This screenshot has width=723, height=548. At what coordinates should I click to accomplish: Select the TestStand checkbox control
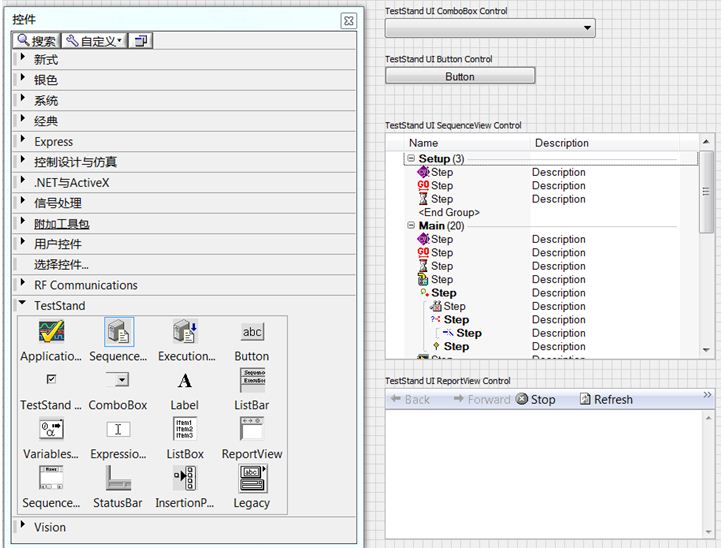pos(51,380)
